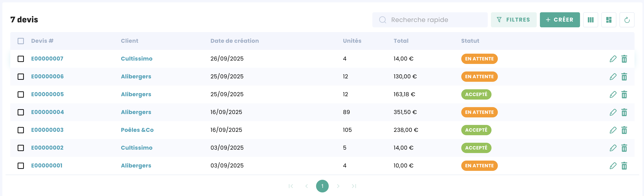
Task: Click the Créer button
Action: [x=559, y=20]
